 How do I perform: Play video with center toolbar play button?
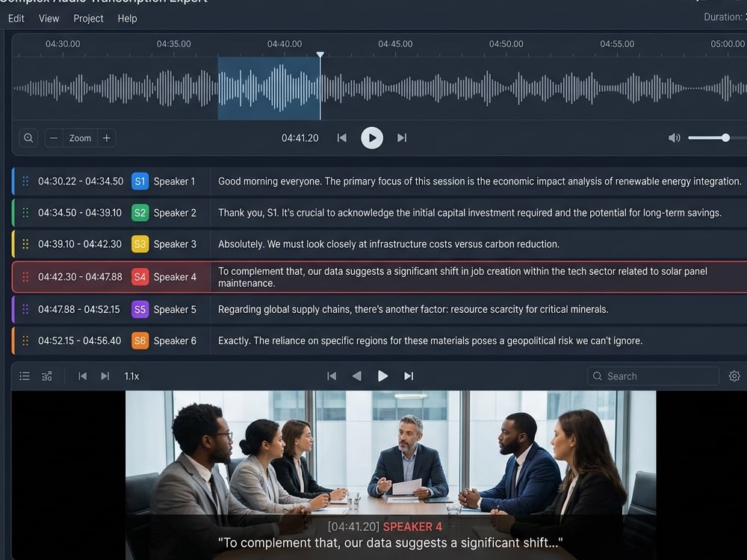point(382,376)
